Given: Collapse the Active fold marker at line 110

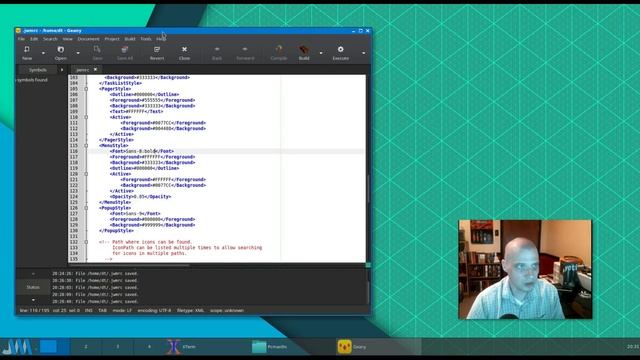Looking at the screenshot, I should [86, 117].
